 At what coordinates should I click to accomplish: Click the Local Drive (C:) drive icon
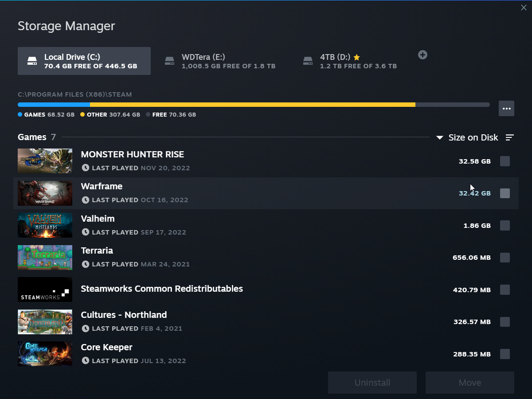coord(32,61)
